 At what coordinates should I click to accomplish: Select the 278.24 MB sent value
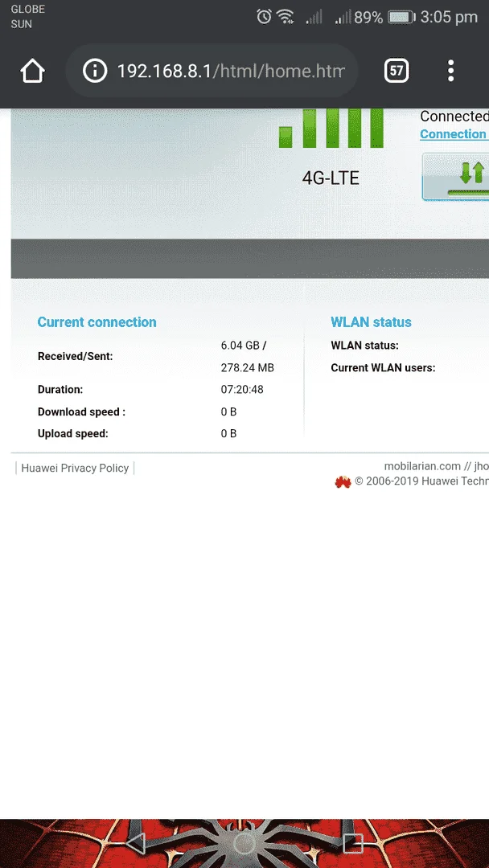point(248,367)
